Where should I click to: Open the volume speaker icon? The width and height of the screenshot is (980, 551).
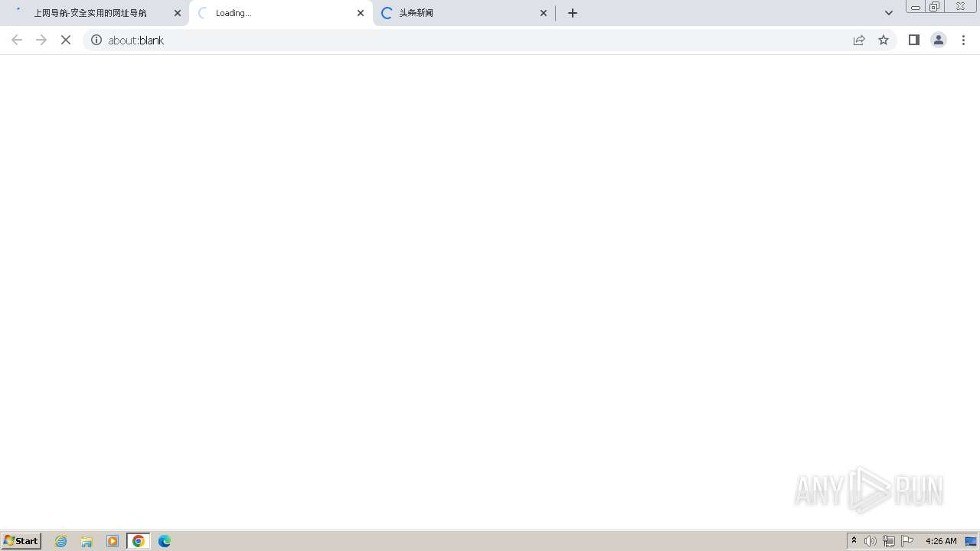point(871,541)
